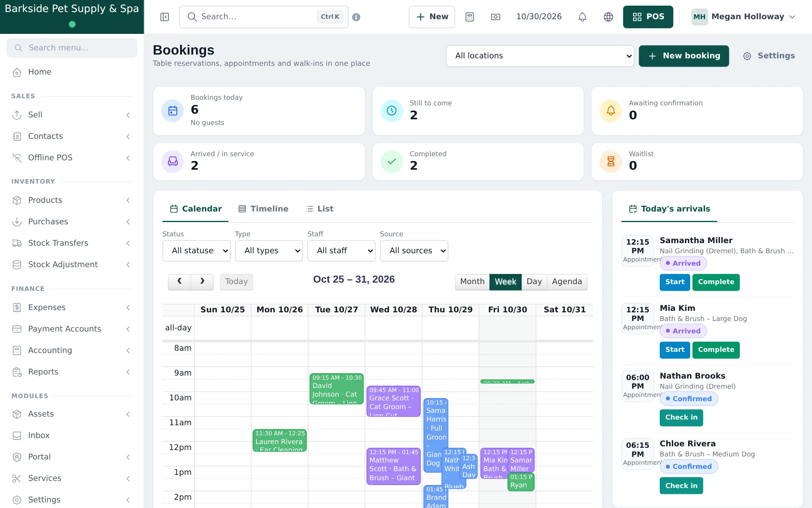
Task: Switch calendar to Month view
Action: 472,282
